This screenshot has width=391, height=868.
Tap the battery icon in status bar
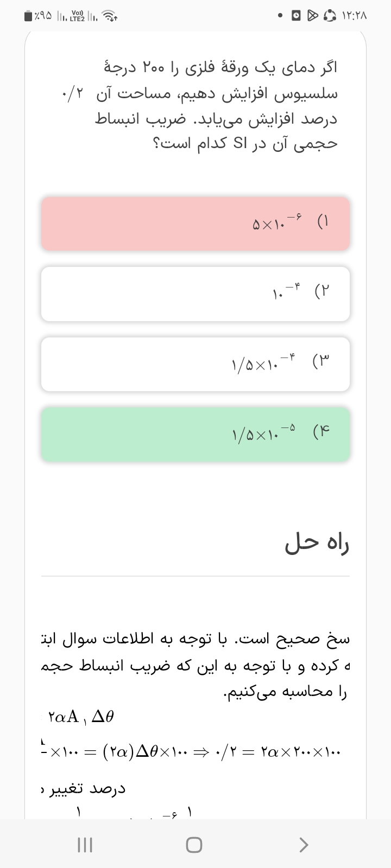point(28,16)
